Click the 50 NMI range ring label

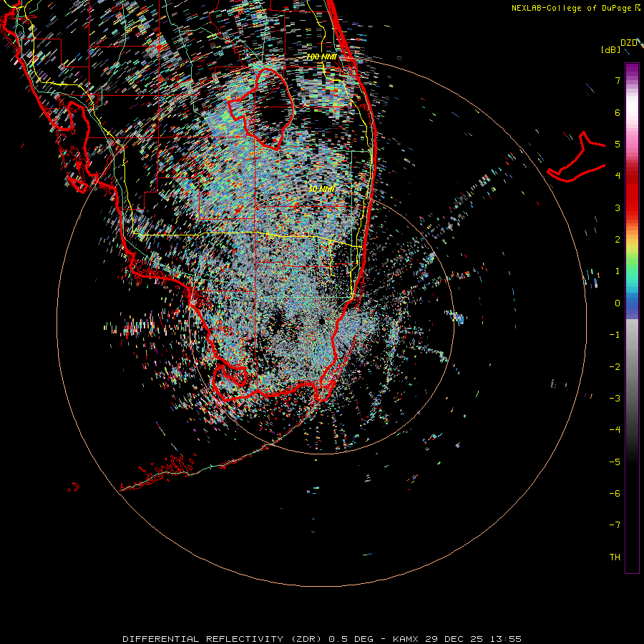(321, 189)
